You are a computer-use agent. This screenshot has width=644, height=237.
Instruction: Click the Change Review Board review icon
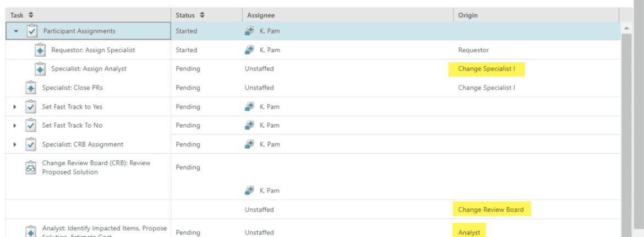31,167
